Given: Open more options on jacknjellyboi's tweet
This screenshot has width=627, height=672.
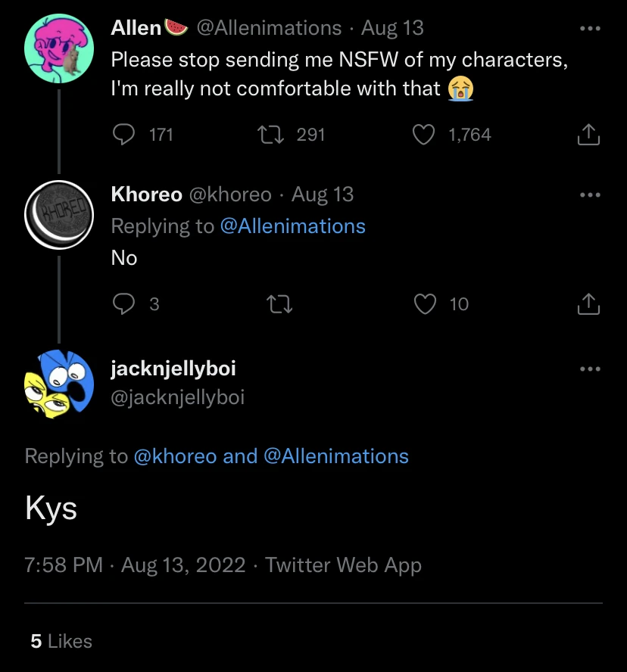Looking at the screenshot, I should click(589, 369).
